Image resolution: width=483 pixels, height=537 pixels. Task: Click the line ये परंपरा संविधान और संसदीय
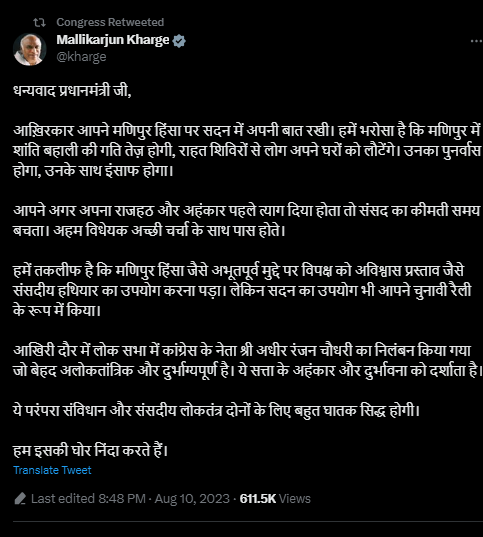tap(216, 410)
